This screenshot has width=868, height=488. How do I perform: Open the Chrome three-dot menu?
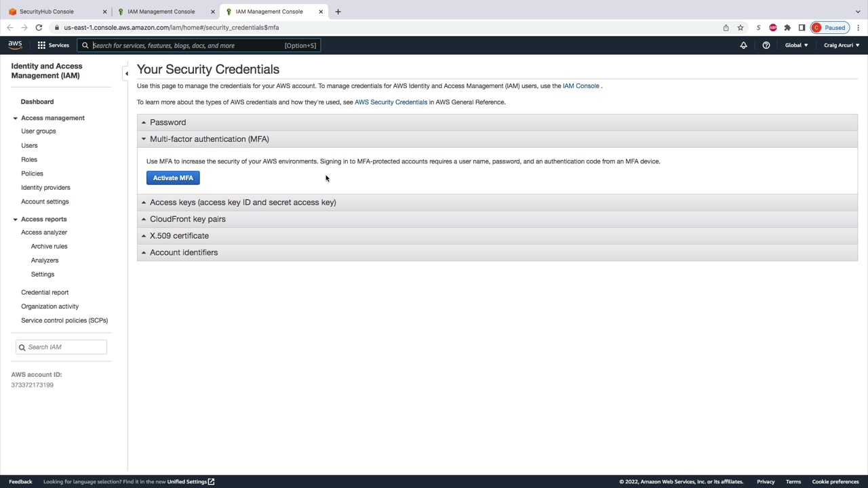(858, 28)
